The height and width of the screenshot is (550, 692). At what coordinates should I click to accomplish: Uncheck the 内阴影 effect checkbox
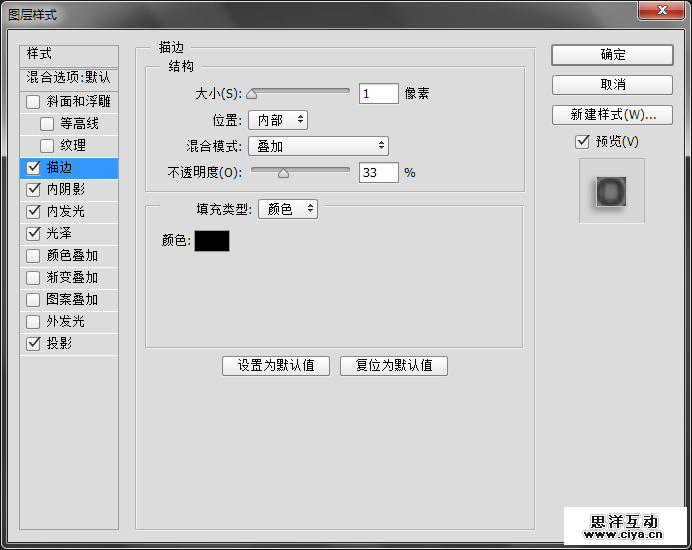pos(33,190)
